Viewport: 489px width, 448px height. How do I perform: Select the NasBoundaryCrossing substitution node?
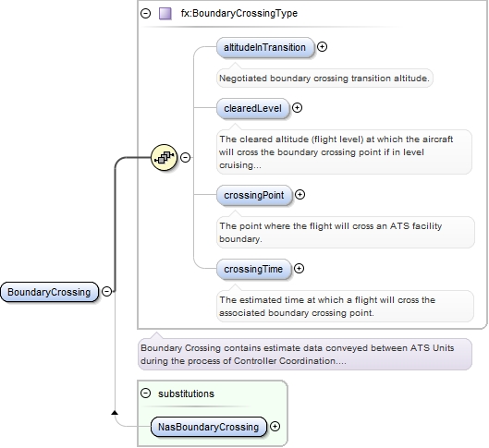click(209, 427)
